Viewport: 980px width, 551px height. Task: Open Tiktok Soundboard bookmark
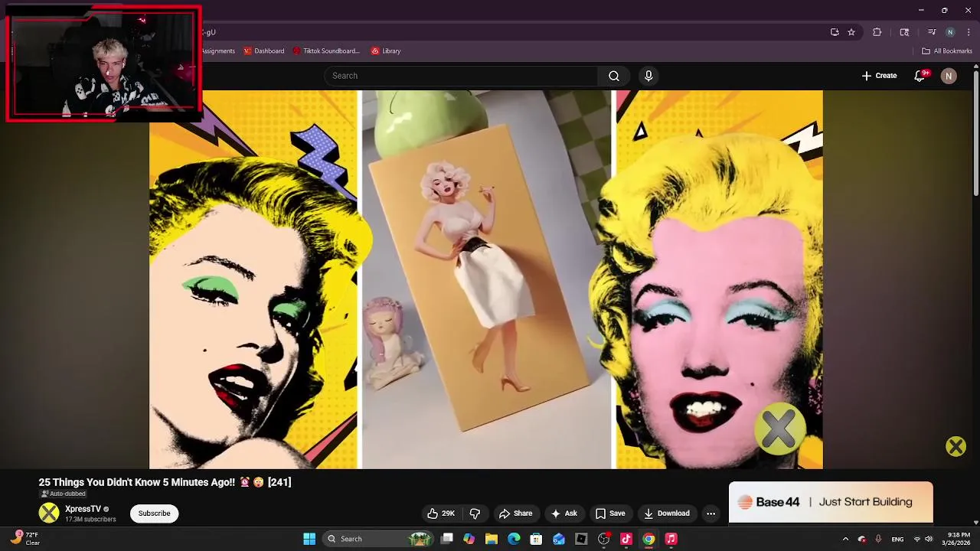point(325,51)
